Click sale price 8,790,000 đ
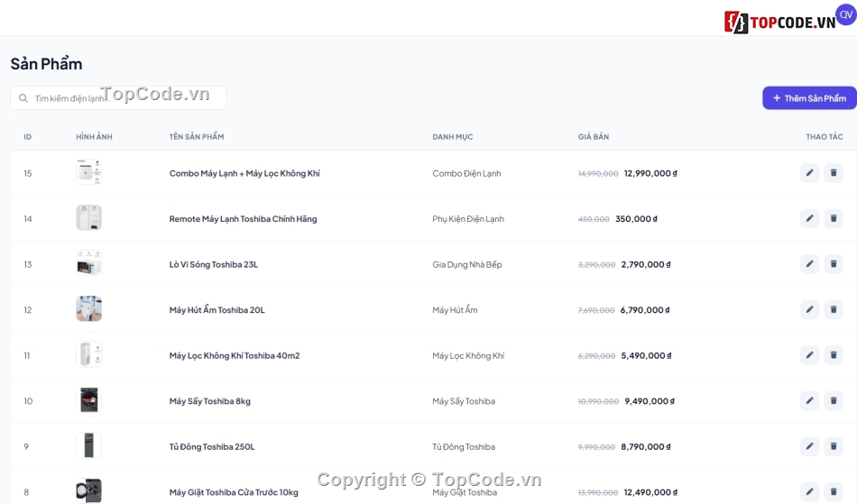The image size is (857, 504). coord(646,446)
